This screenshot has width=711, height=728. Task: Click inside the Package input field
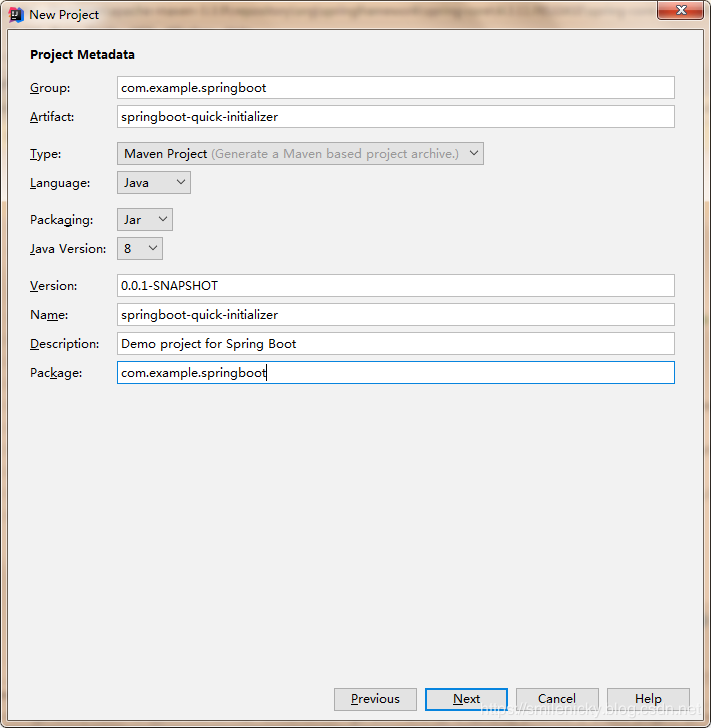pyautogui.click(x=396, y=373)
